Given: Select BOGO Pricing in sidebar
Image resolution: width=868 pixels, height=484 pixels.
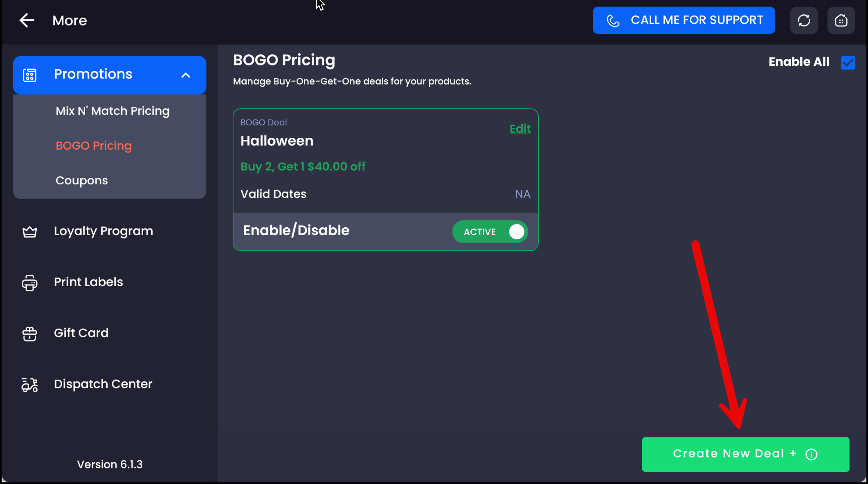Looking at the screenshot, I should click(x=94, y=146).
